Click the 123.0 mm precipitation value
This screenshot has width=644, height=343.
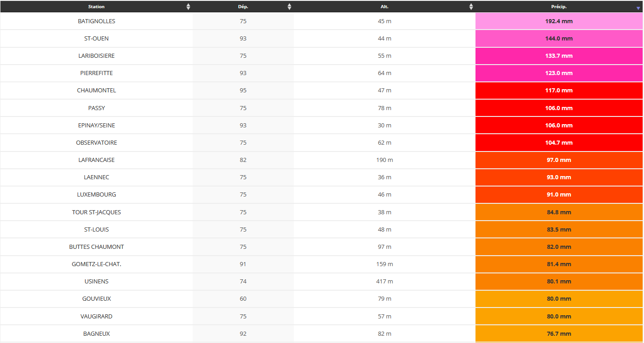pyautogui.click(x=559, y=73)
